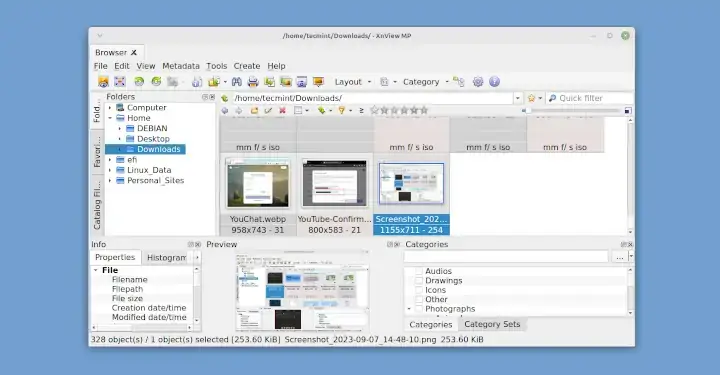This screenshot has height=375, width=720.
Task: Collapse the Home tree node
Action: [110, 118]
